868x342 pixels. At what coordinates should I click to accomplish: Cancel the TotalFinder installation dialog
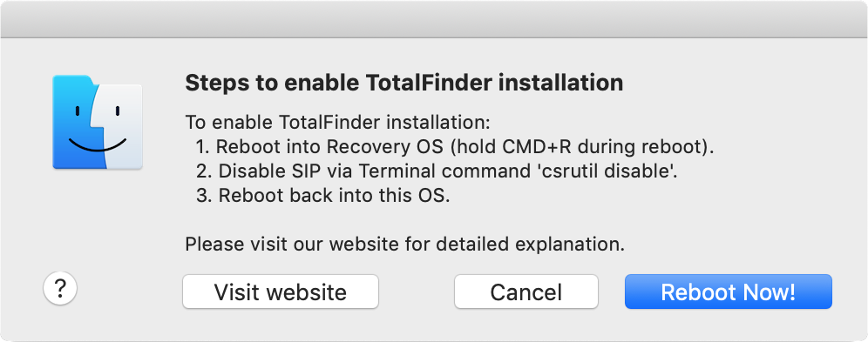526,292
